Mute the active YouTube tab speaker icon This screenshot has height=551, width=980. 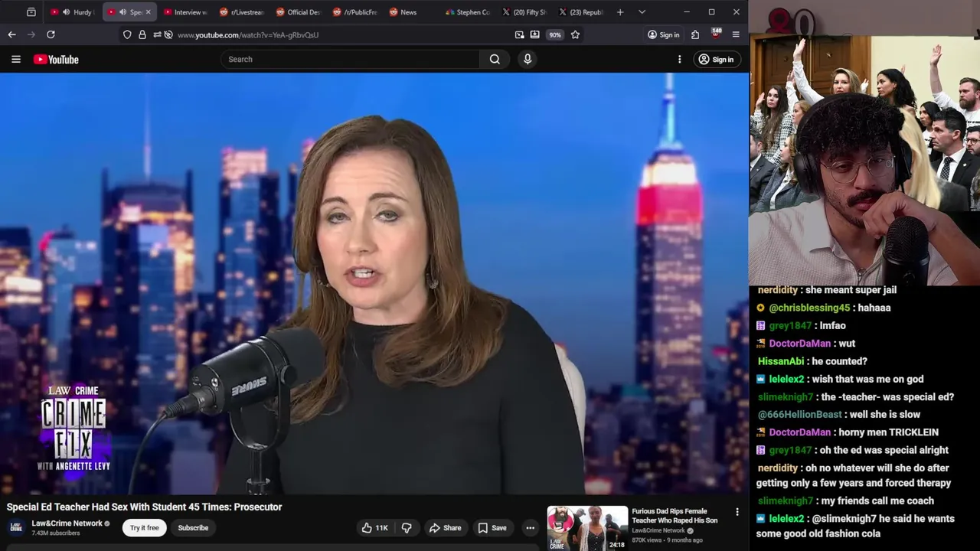(122, 12)
